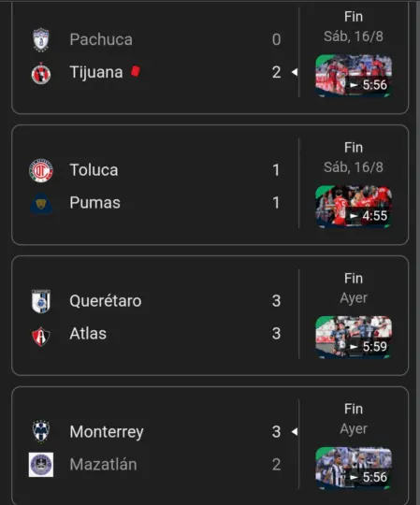
Task: Open the Pumas team name link
Action: (x=94, y=203)
